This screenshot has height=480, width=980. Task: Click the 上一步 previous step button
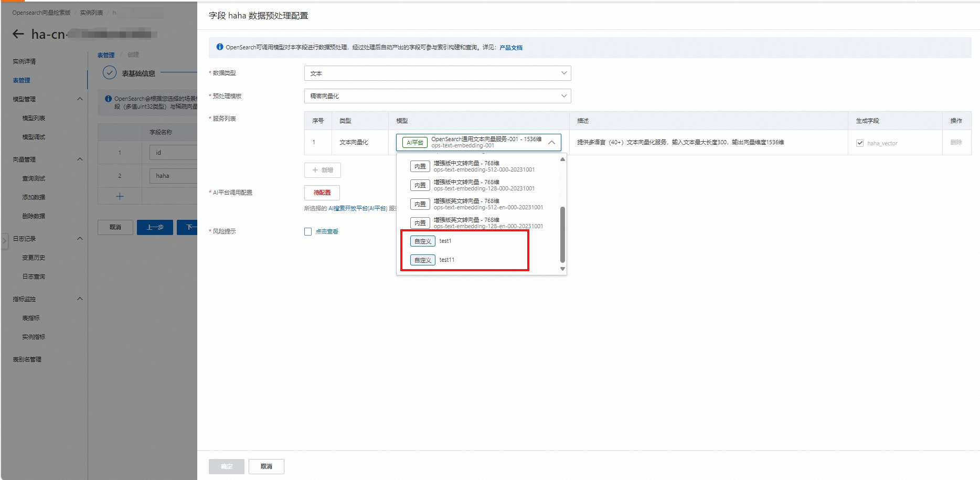(x=155, y=227)
